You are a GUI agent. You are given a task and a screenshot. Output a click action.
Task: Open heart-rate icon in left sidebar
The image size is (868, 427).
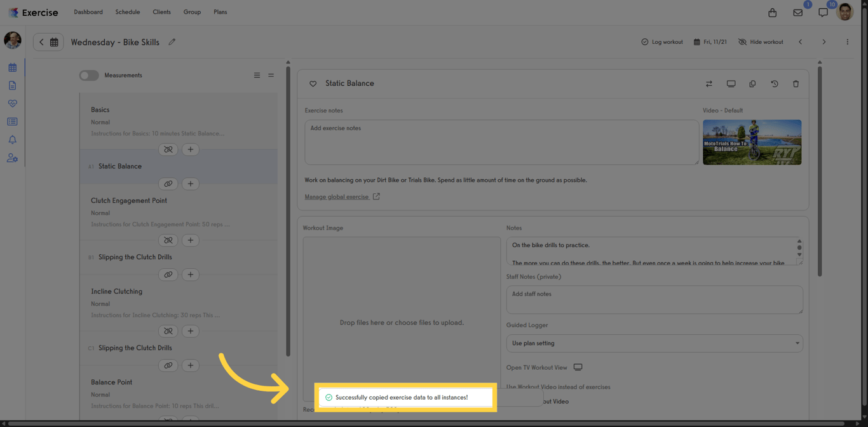12,104
